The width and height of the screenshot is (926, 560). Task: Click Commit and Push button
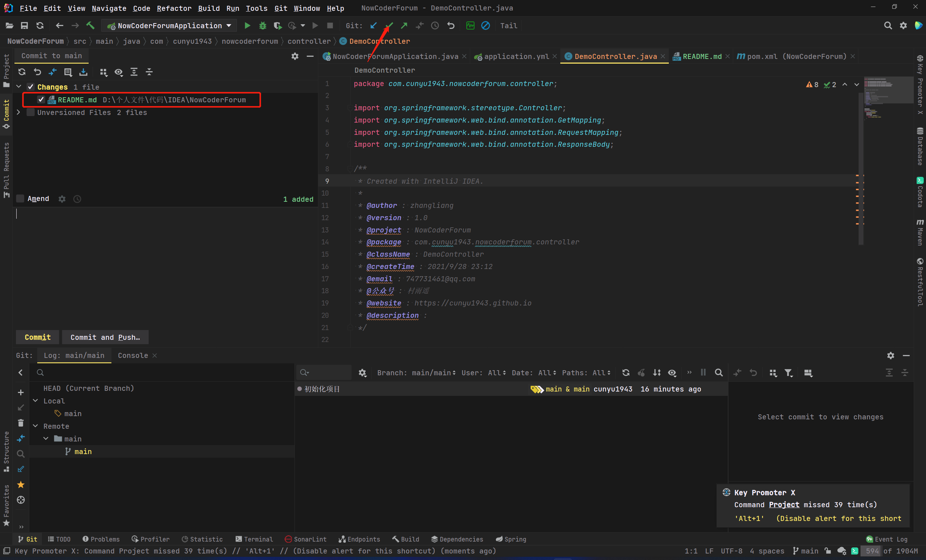105,337
